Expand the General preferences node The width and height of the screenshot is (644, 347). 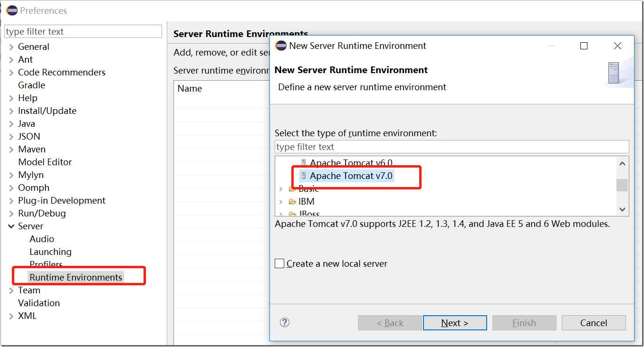click(11, 47)
